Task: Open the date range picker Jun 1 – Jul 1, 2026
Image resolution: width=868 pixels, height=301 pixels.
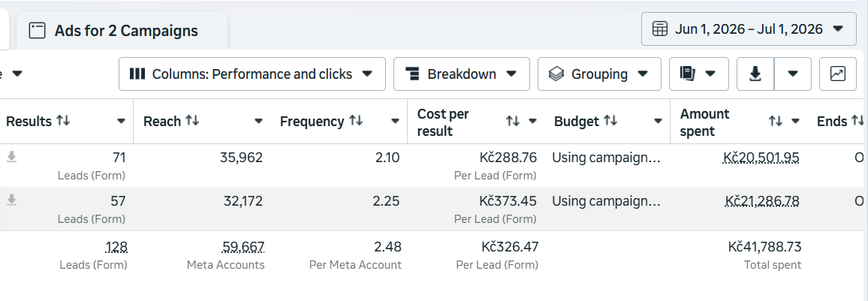Action: (749, 29)
